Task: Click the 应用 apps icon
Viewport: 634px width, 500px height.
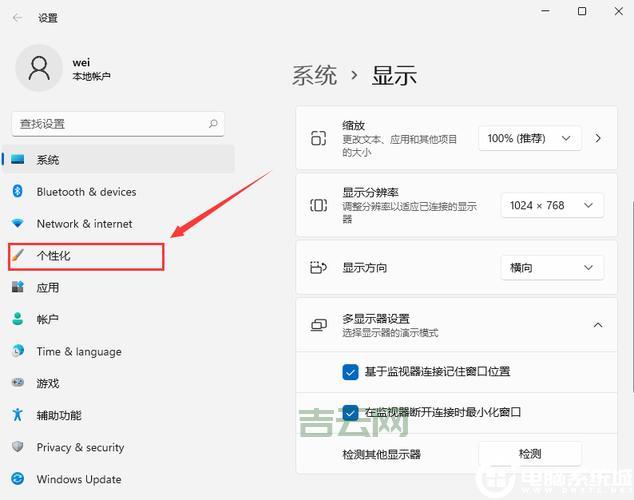Action: pos(17,287)
